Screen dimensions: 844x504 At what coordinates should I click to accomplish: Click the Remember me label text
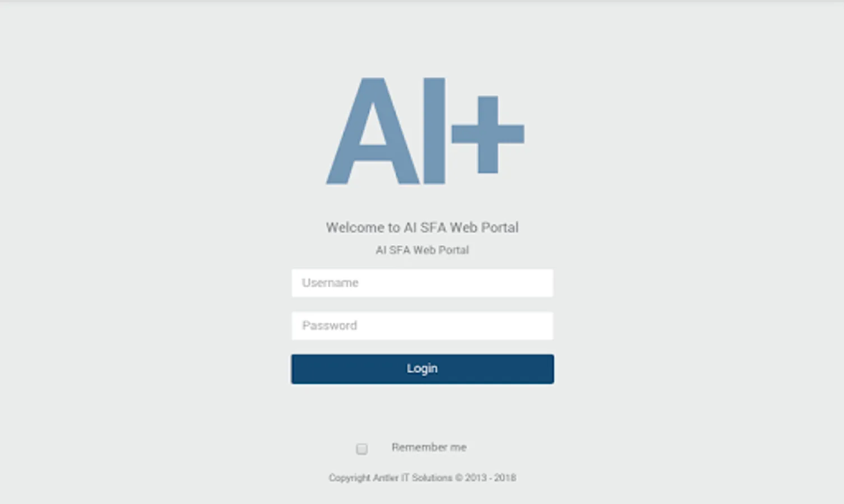point(429,447)
